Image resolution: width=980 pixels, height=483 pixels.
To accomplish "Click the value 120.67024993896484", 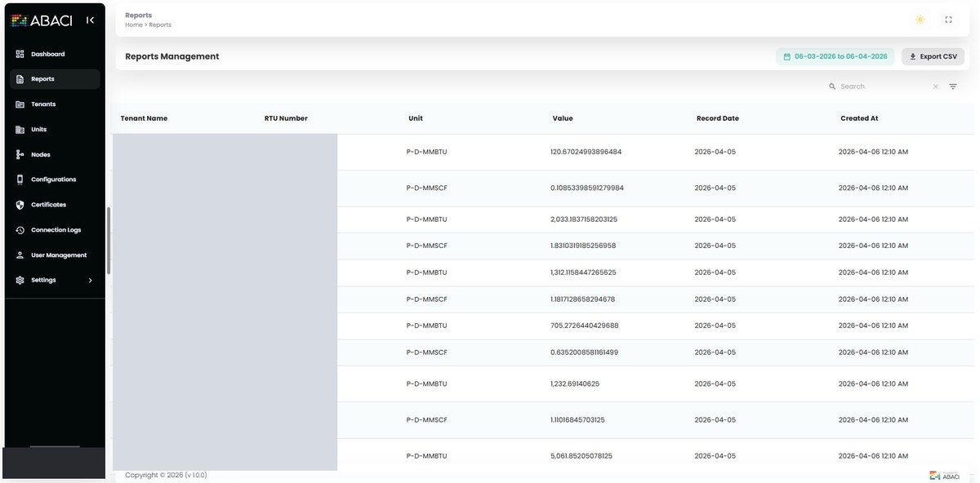I will tap(586, 152).
